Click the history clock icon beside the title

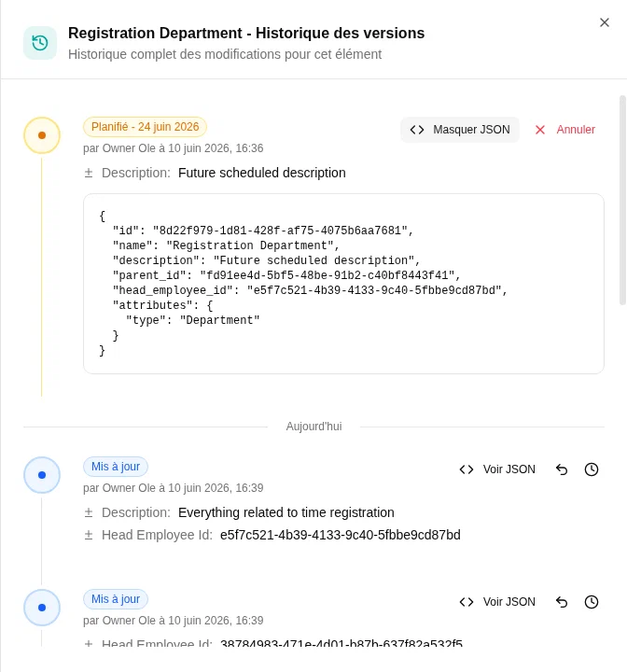click(x=40, y=43)
